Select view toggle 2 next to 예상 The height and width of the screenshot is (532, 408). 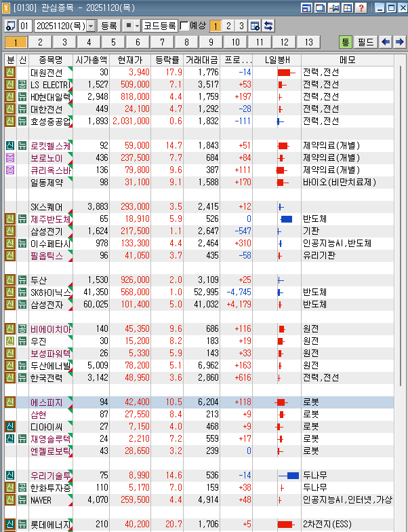point(228,26)
